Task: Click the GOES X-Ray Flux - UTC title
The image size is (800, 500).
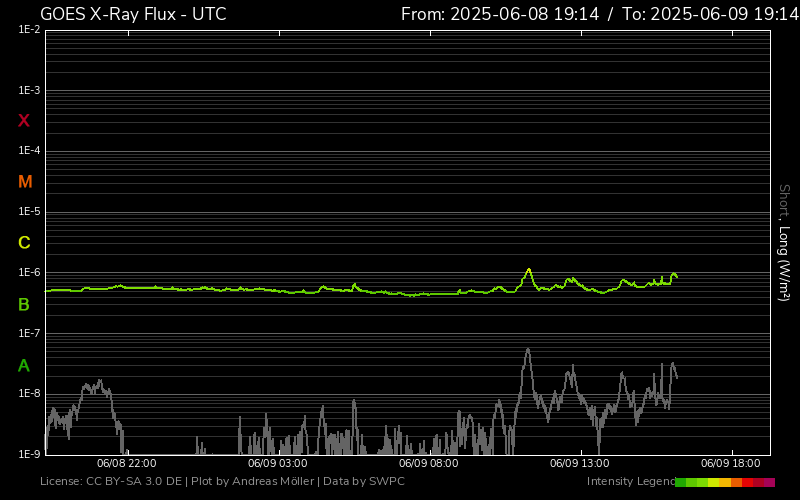Action: [133, 14]
